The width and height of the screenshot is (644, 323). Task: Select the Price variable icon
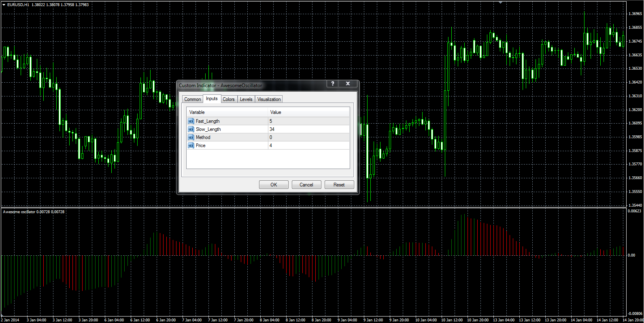191,145
